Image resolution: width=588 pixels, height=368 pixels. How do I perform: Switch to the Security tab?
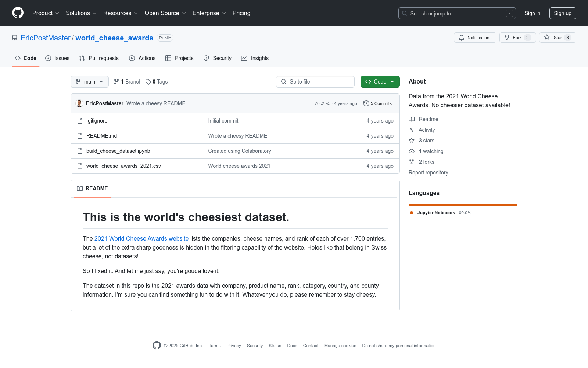pos(218,58)
